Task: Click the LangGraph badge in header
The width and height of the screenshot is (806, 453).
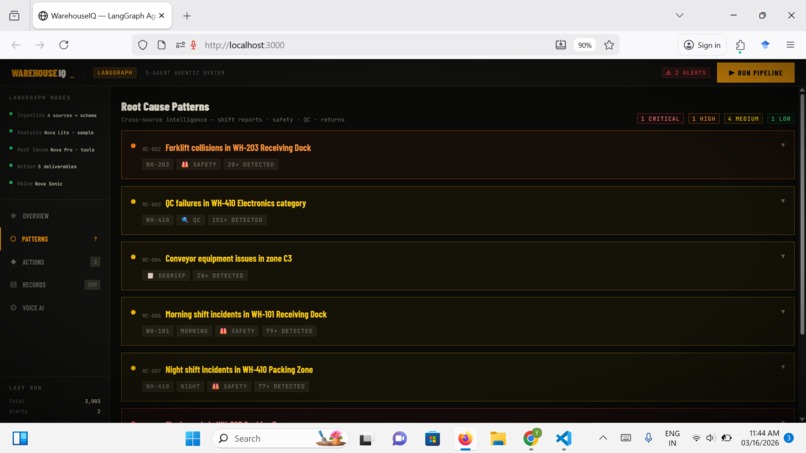Action: coord(115,73)
